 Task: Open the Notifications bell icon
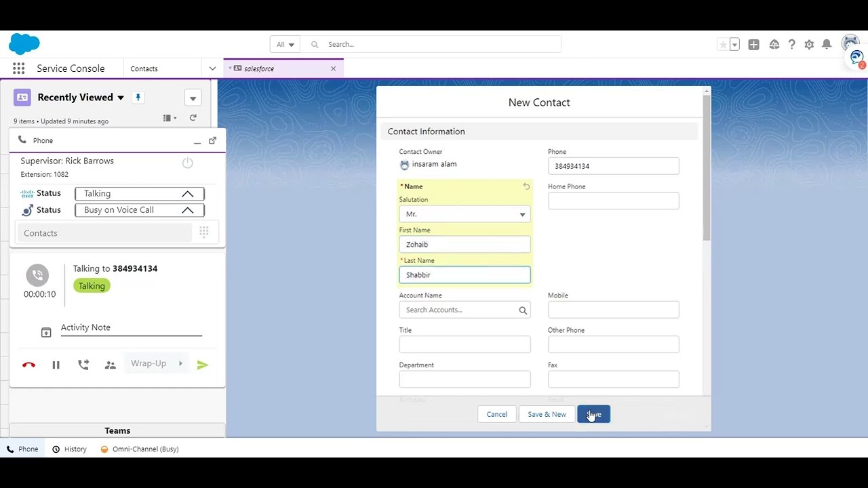point(827,45)
